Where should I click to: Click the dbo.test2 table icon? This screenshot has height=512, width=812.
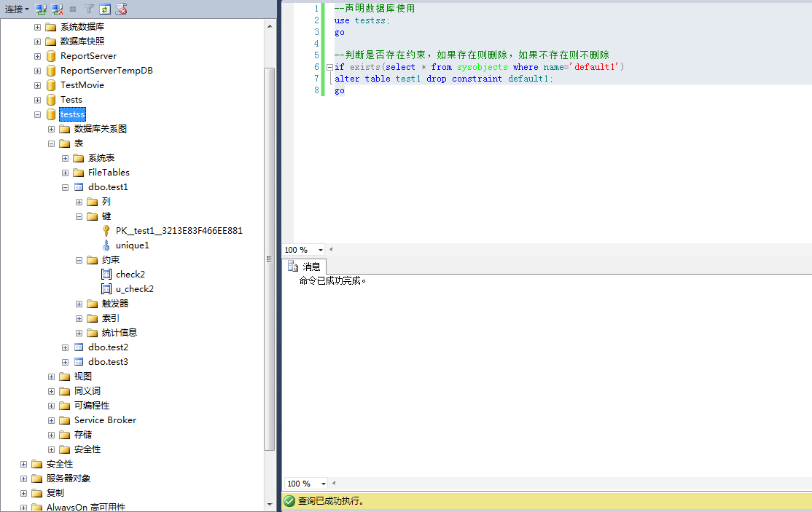pos(79,347)
